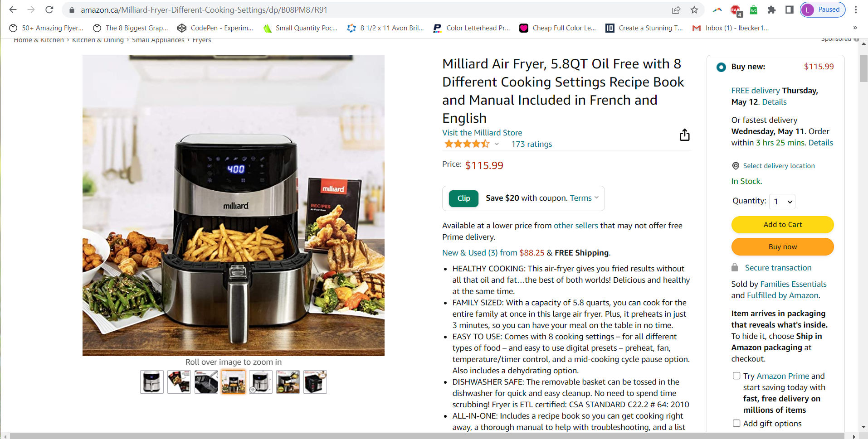Image resolution: width=868 pixels, height=439 pixels.
Task: Toggle the browser side panel icon
Action: (789, 10)
